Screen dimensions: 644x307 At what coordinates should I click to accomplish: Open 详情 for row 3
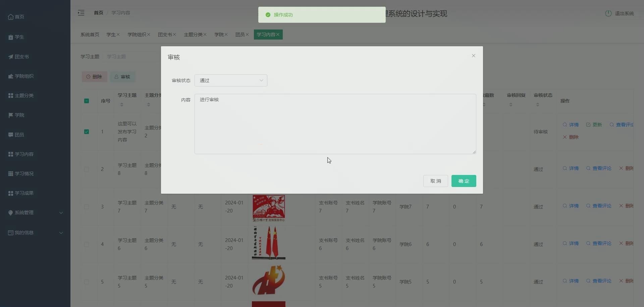point(571,206)
